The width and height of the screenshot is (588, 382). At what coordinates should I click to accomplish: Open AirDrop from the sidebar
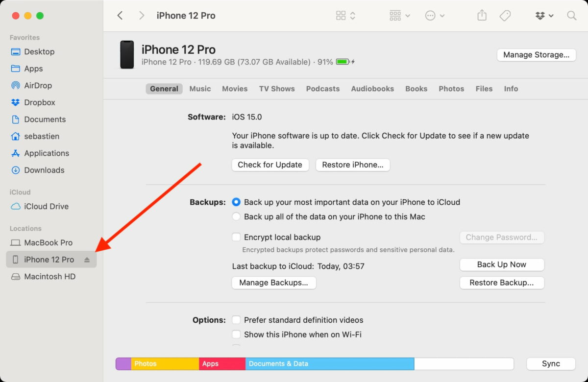coord(38,85)
